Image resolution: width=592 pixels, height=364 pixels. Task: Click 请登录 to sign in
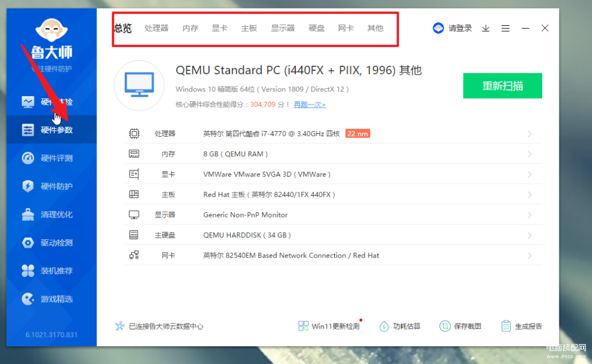point(460,28)
